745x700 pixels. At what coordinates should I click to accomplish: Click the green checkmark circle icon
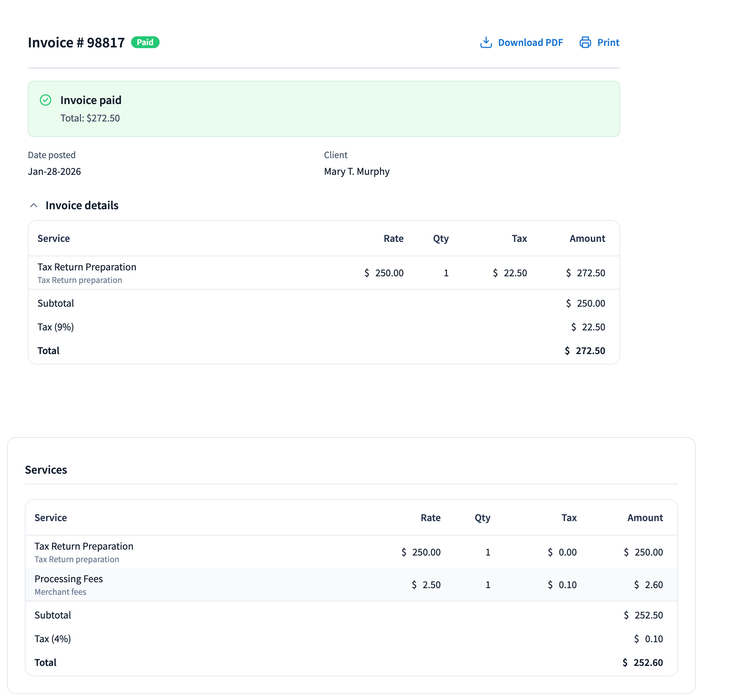pyautogui.click(x=45, y=100)
